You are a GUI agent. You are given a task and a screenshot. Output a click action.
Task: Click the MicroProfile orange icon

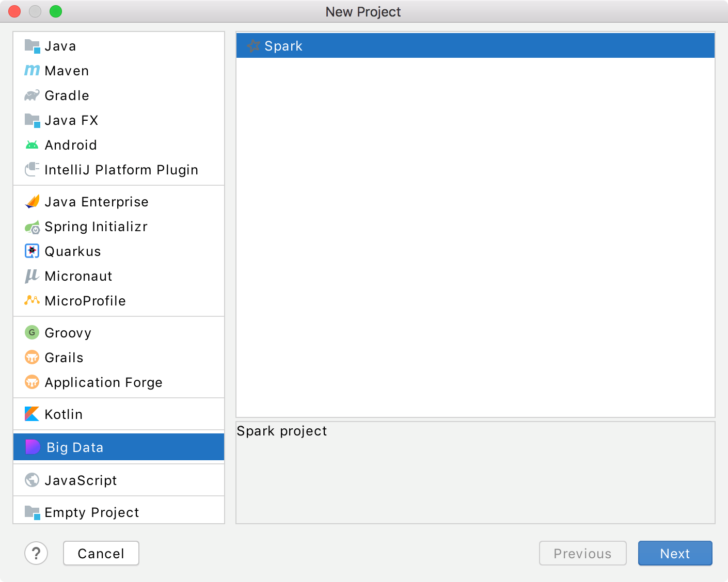[32, 300]
